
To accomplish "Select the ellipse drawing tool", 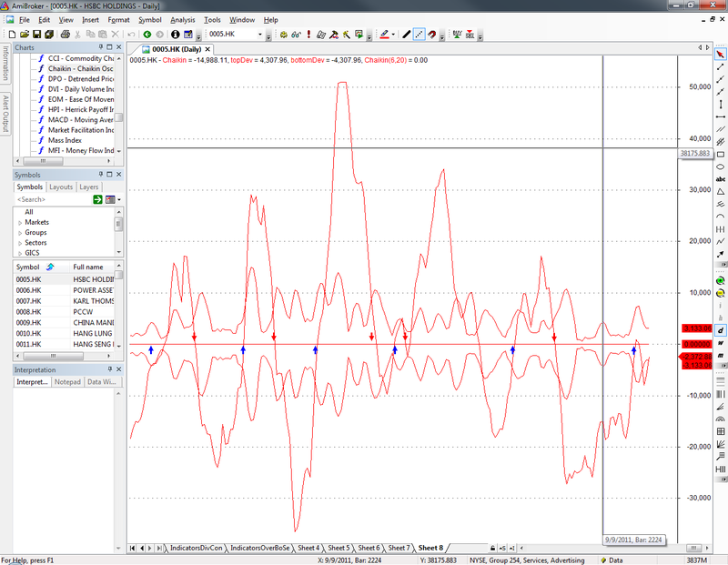I will coord(720,166).
